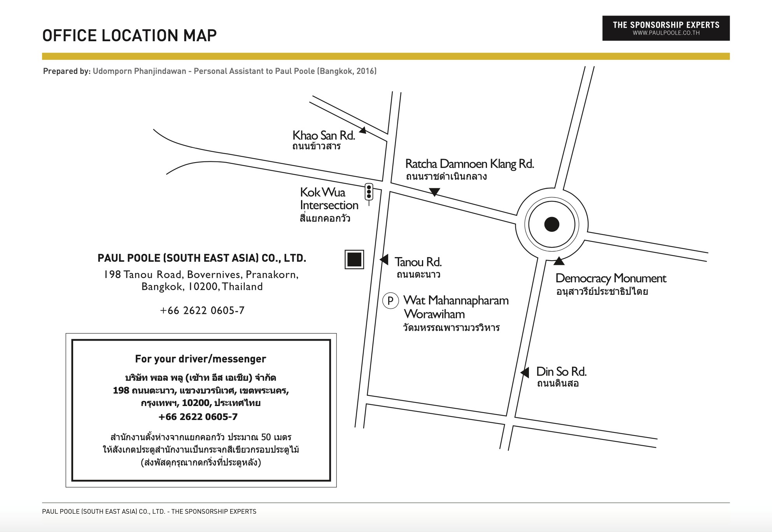Click the www.paulpoole.co.th website text
The height and width of the screenshot is (532, 772).
[x=666, y=33]
